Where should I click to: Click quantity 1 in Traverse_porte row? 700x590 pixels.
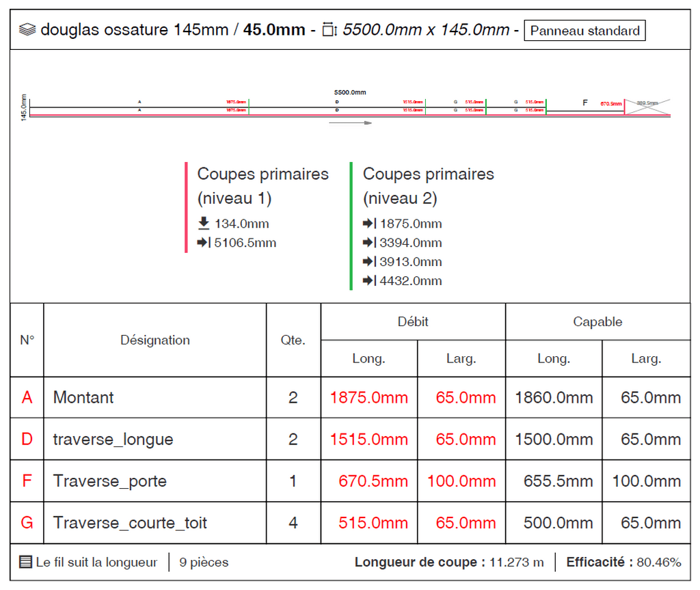coord(293,481)
